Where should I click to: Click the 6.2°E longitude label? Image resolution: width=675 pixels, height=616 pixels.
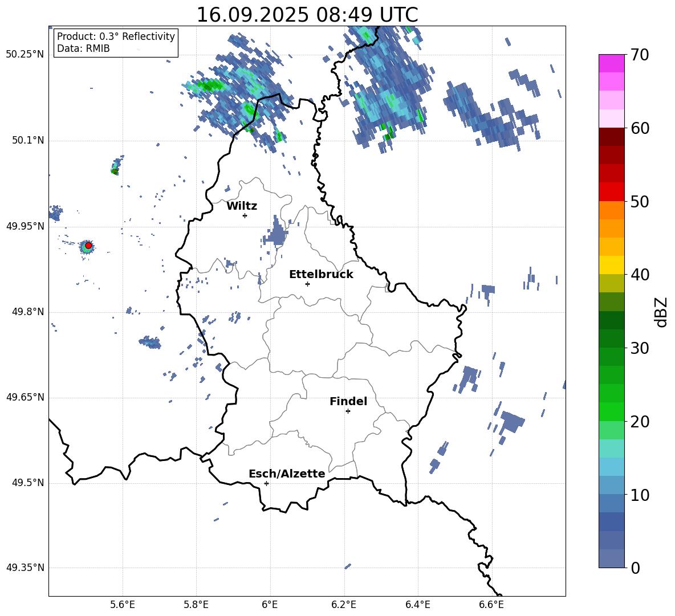(x=344, y=605)
